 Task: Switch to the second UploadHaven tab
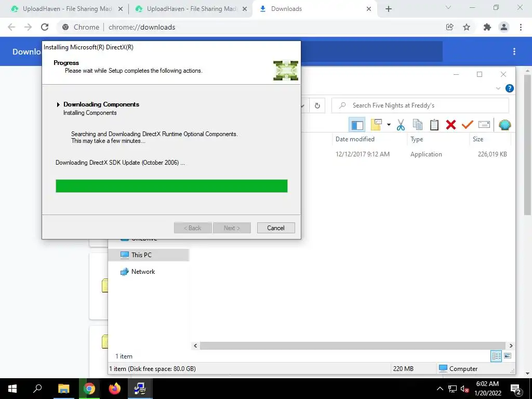[191, 9]
